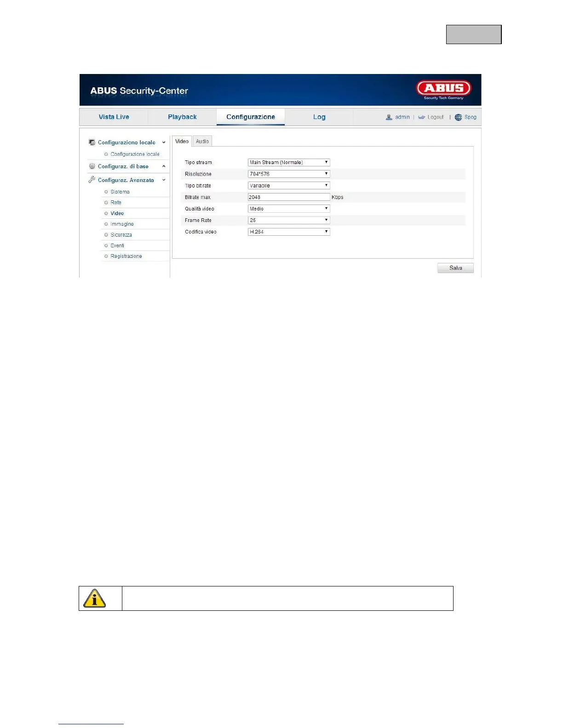Open the Configurazione locale sub-item

pyautogui.click(x=135, y=154)
